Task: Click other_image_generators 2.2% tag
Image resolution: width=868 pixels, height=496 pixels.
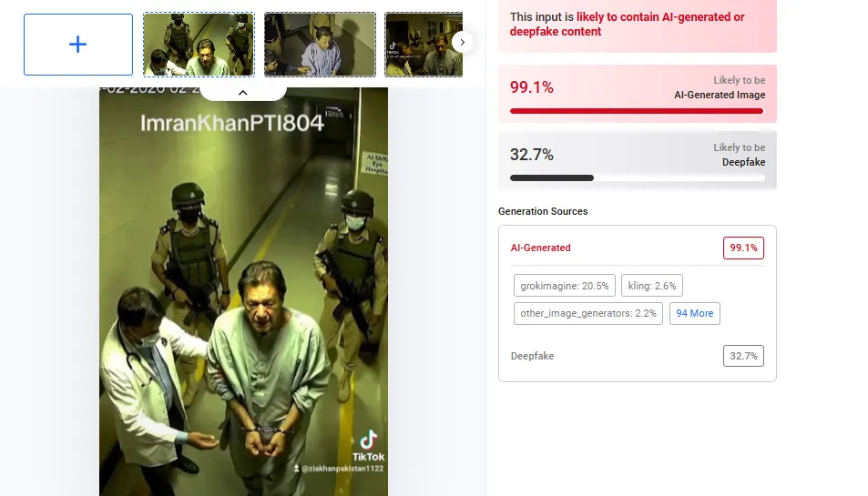Action: pos(587,313)
